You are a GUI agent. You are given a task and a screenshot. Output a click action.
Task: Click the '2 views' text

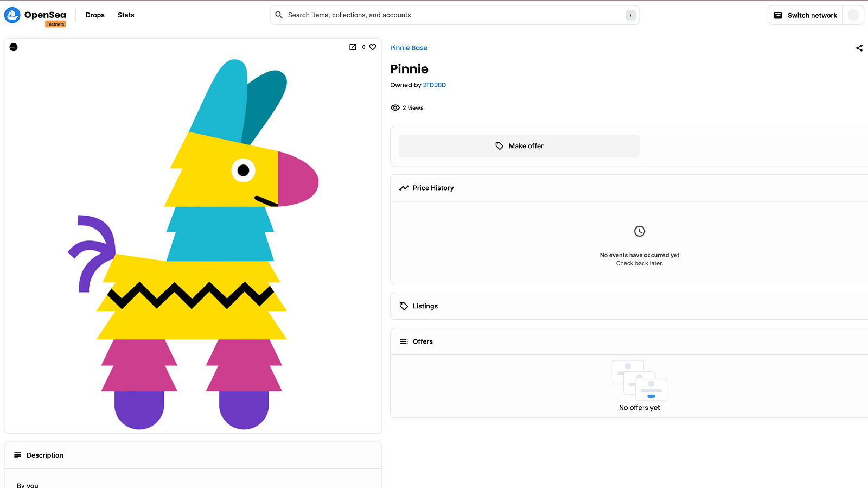tap(413, 108)
